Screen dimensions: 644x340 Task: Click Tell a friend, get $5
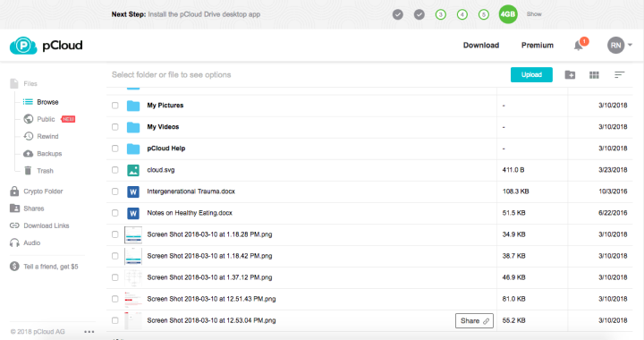tap(51, 267)
